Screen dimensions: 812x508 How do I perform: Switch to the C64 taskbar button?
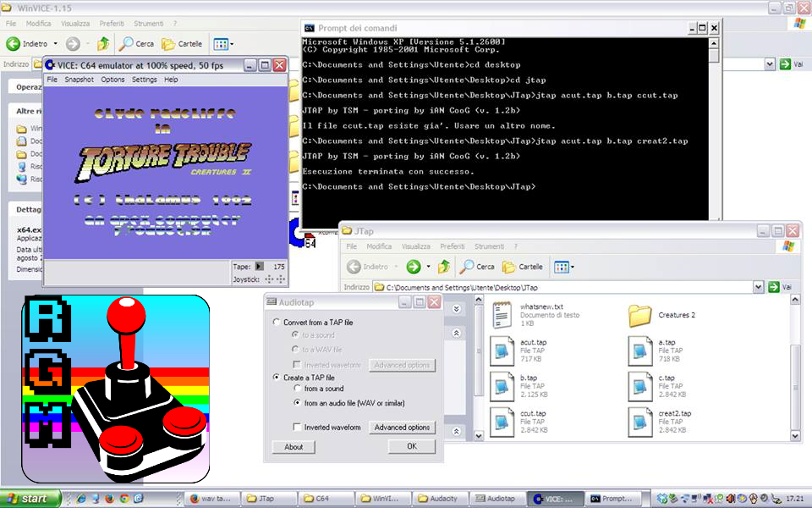[x=326, y=499]
